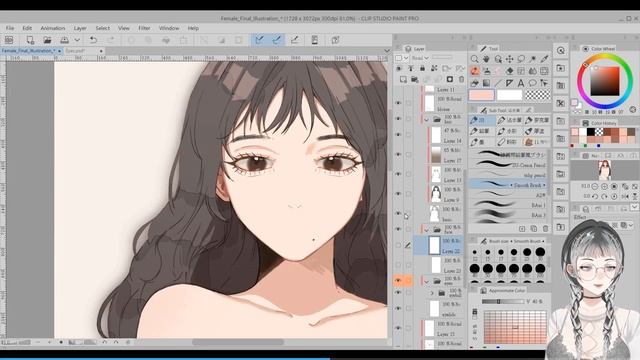
Task: Click the Undo toolbar icon
Action: point(93,40)
